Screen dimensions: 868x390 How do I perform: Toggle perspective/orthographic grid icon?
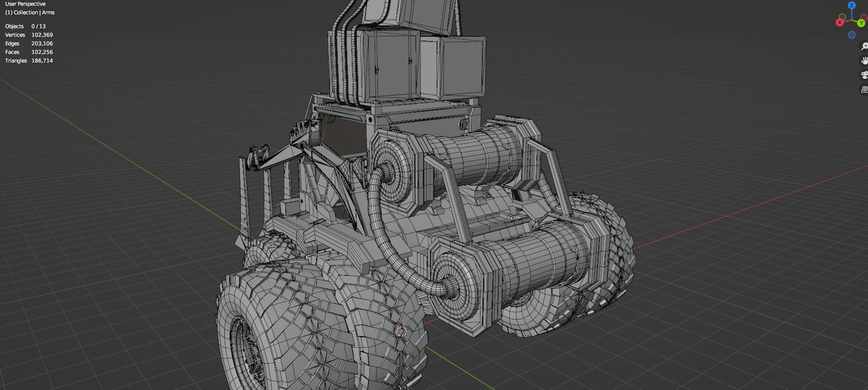(x=864, y=89)
